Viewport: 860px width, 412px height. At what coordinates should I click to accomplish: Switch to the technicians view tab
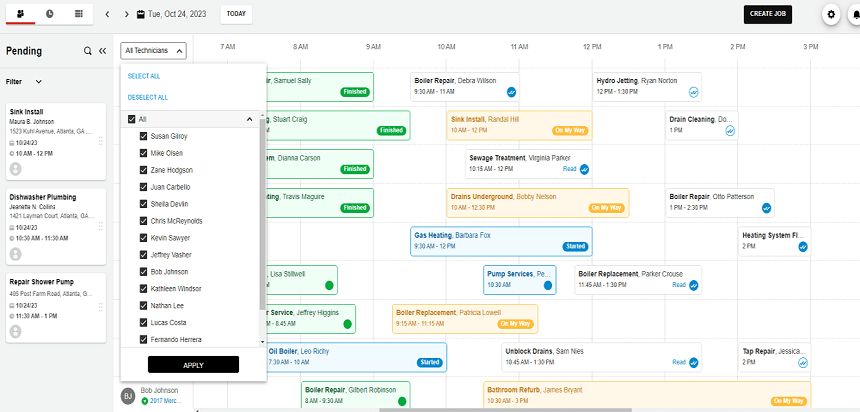(21, 14)
